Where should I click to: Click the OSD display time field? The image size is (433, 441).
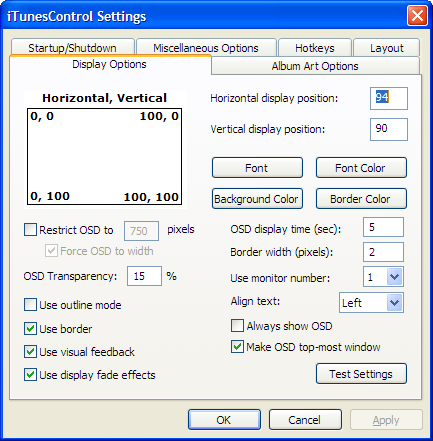[x=383, y=227]
